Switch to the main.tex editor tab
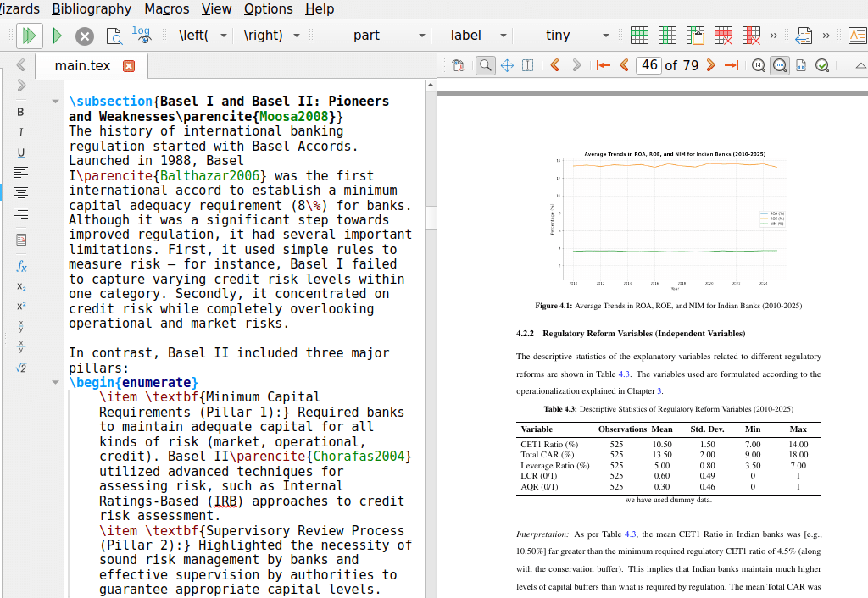Screen dimensions: 868x598 (x=82, y=66)
